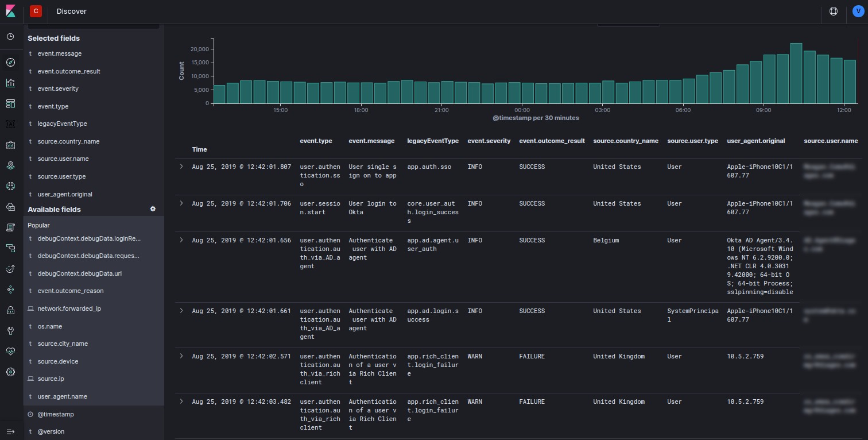Expand the 12:42:01.807 log entry row
The height and width of the screenshot is (440, 868).
(x=181, y=167)
